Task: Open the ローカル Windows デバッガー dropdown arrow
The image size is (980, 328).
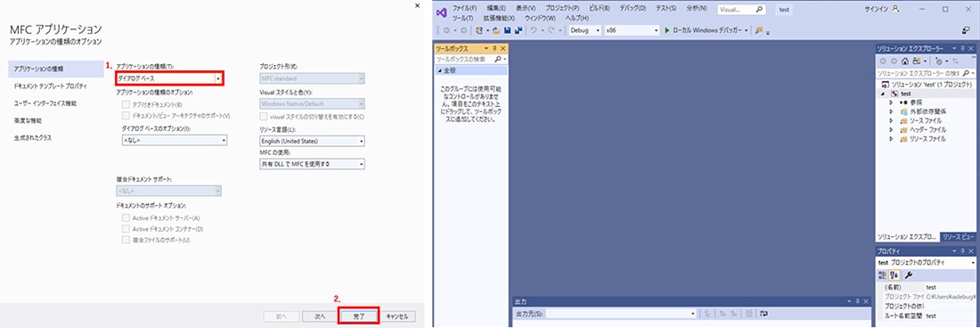Action: [x=747, y=30]
